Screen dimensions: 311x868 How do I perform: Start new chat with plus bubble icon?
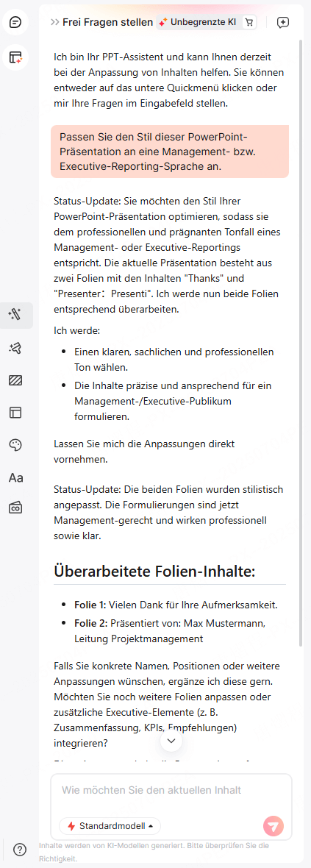click(283, 22)
